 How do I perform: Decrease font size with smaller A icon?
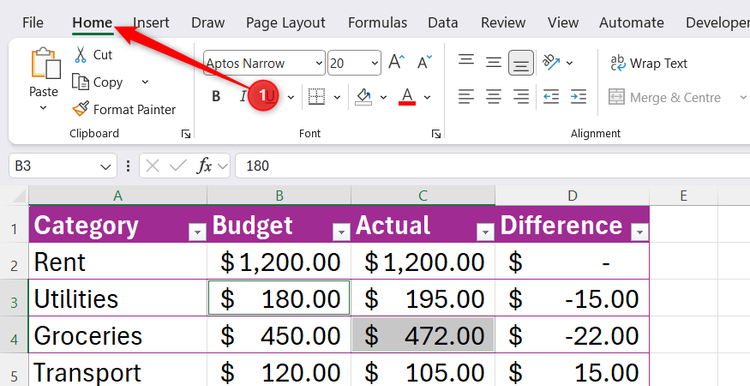tap(424, 63)
